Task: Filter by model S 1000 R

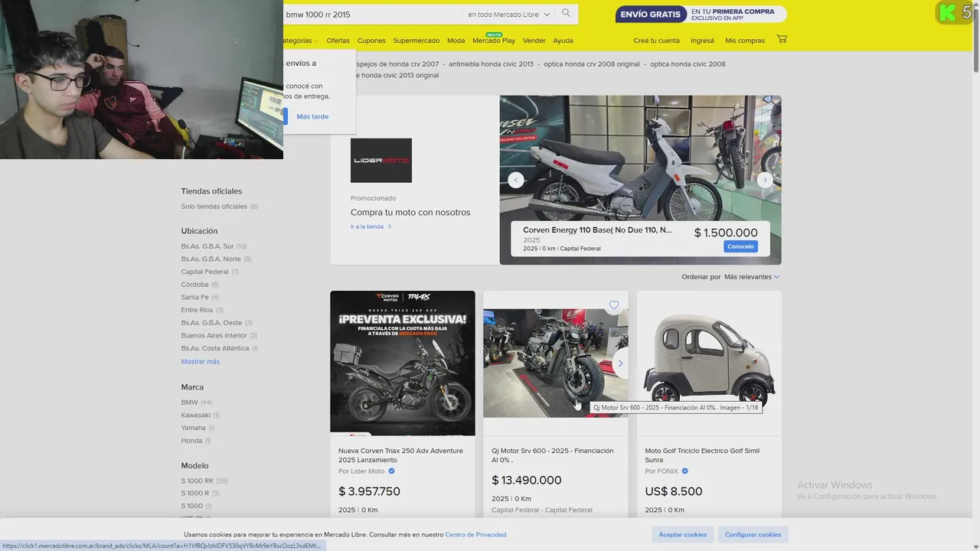Action: (x=201, y=494)
